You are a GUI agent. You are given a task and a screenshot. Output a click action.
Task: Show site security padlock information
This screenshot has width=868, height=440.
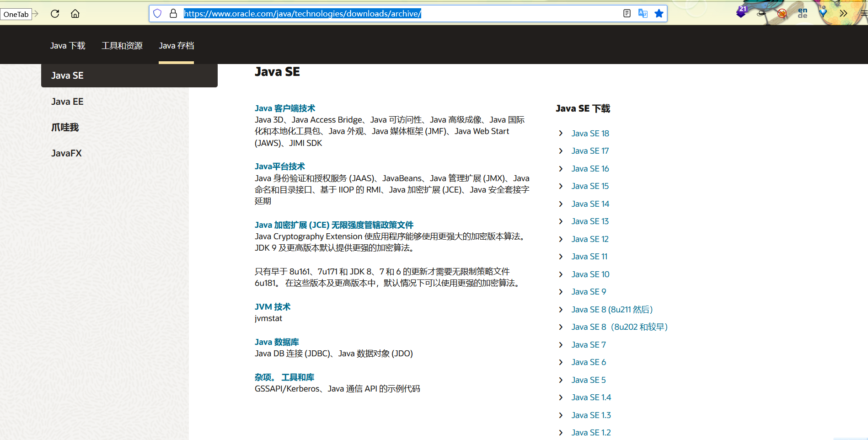tap(173, 14)
